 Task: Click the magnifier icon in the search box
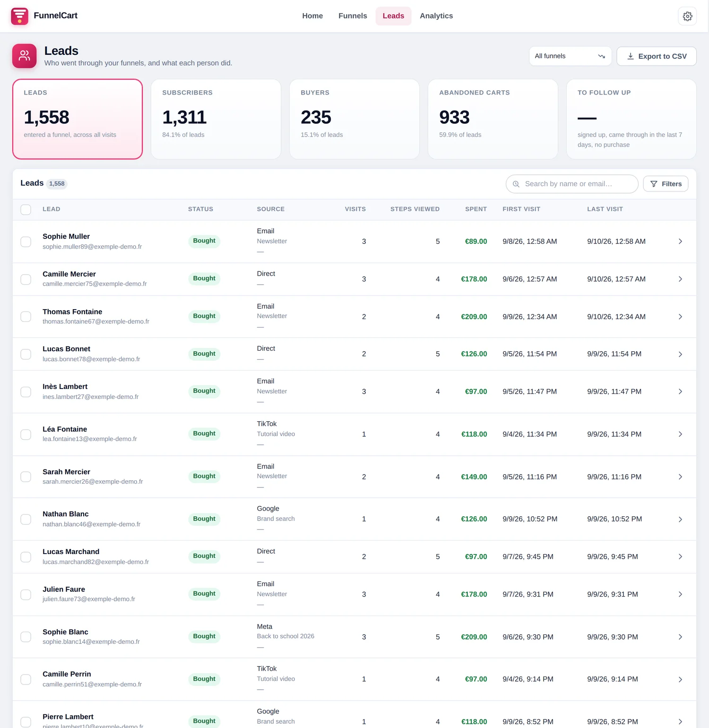(516, 184)
